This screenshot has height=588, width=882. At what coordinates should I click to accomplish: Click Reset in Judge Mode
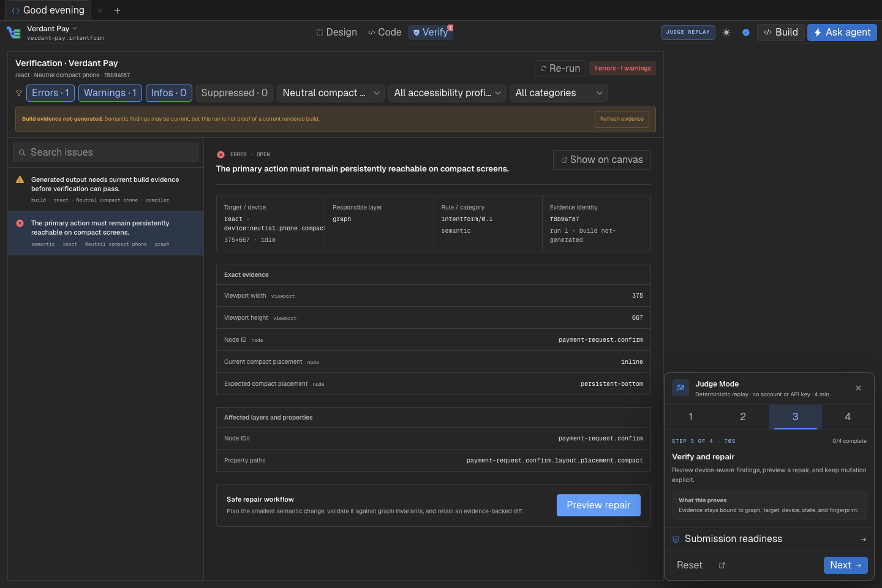[690, 565]
